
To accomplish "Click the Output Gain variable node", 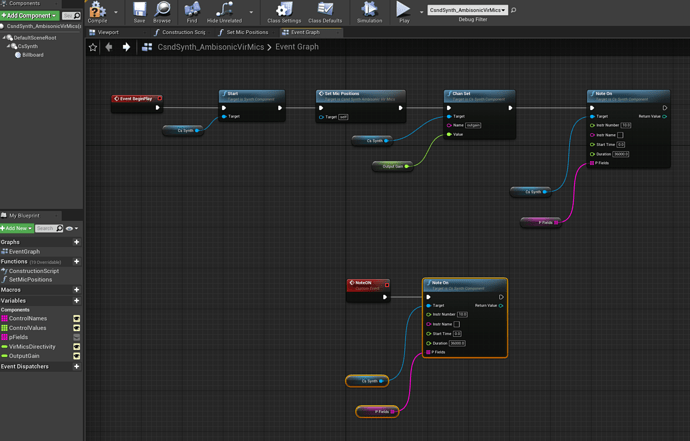I will (392, 166).
